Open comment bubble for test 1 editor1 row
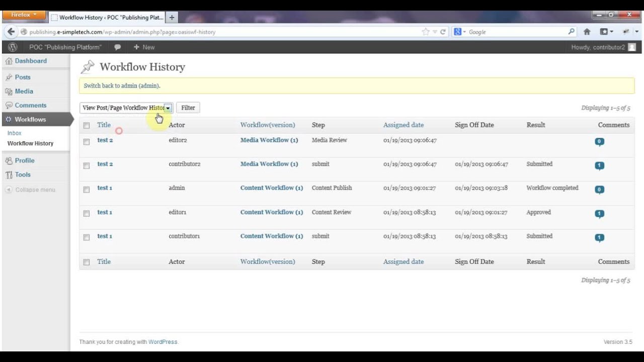This screenshot has width=644, height=362. pyautogui.click(x=599, y=214)
